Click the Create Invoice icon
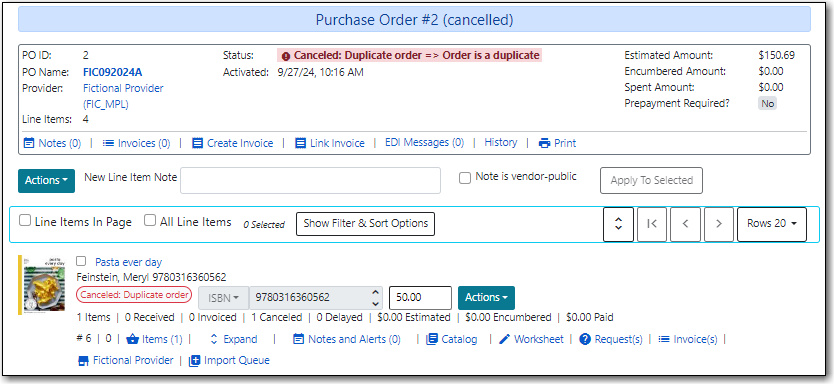Image resolution: width=834 pixels, height=384 pixels. click(197, 143)
